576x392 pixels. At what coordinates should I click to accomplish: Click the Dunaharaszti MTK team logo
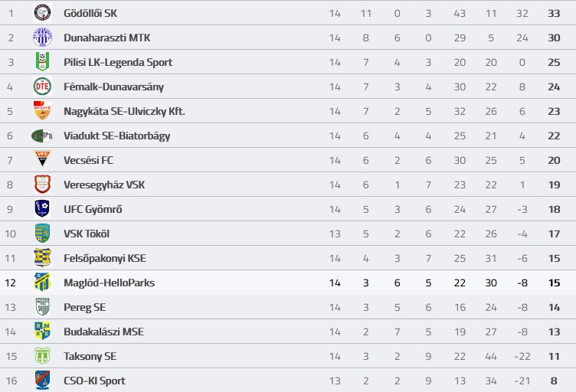coord(42,38)
